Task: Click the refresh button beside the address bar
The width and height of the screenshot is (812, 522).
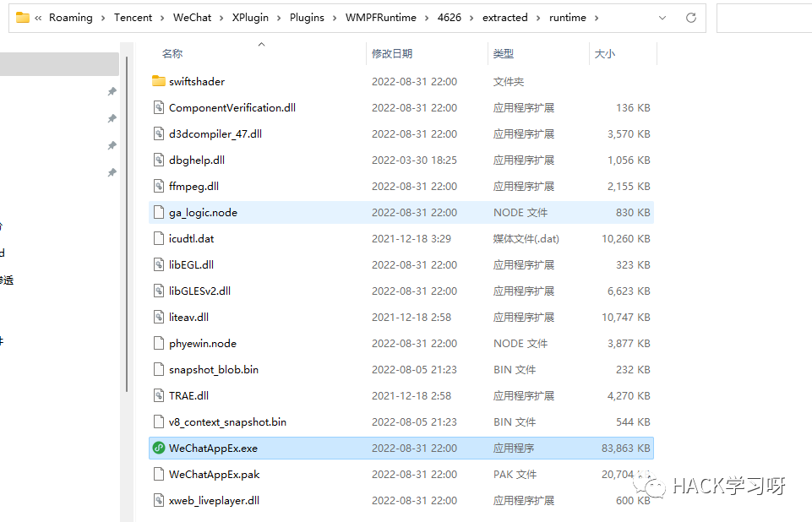Action: click(x=691, y=18)
